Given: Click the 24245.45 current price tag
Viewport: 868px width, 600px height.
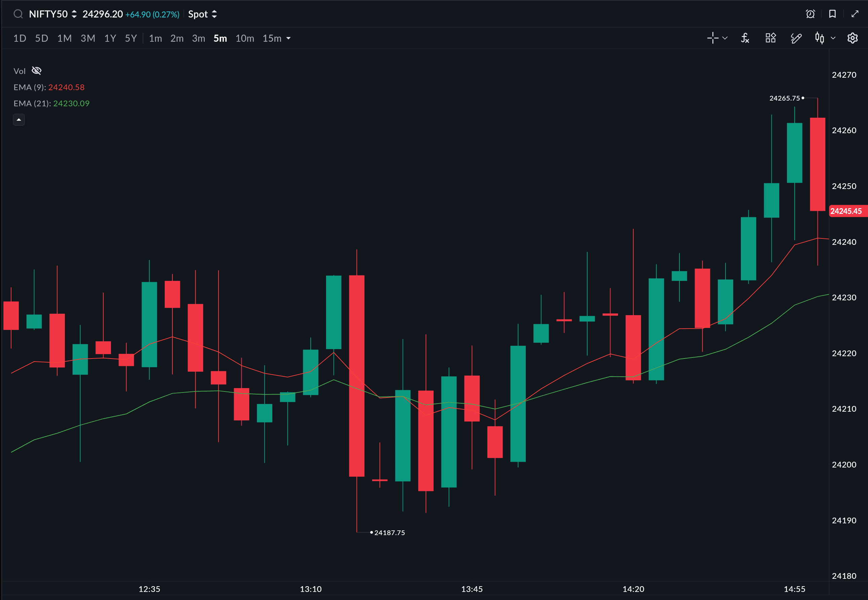Looking at the screenshot, I should point(846,211).
